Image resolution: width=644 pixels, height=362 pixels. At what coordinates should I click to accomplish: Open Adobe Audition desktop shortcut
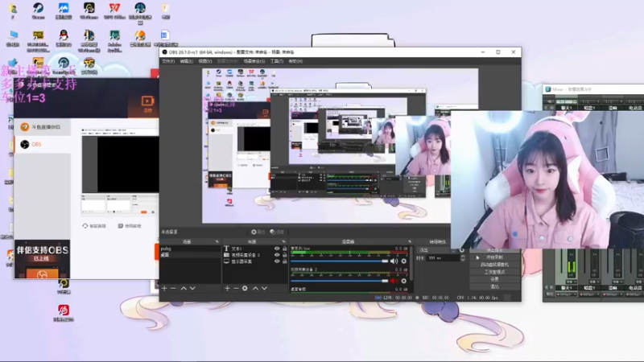point(114,41)
